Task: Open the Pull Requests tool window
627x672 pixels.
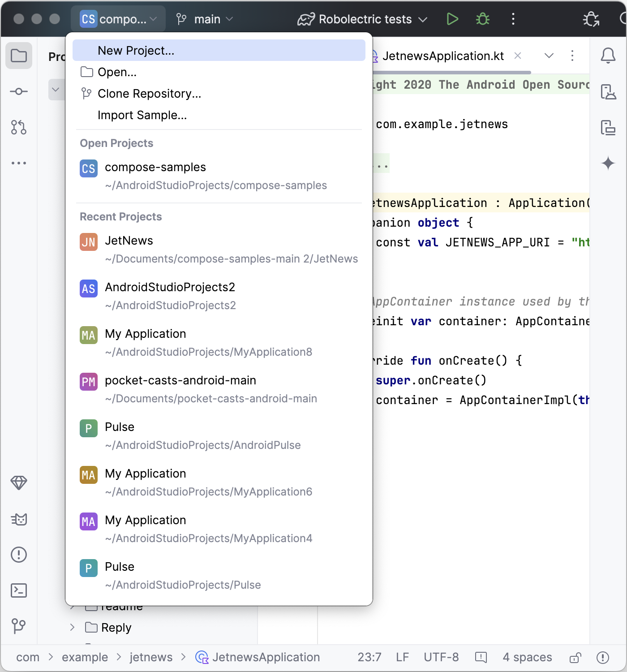Action: pyautogui.click(x=19, y=127)
